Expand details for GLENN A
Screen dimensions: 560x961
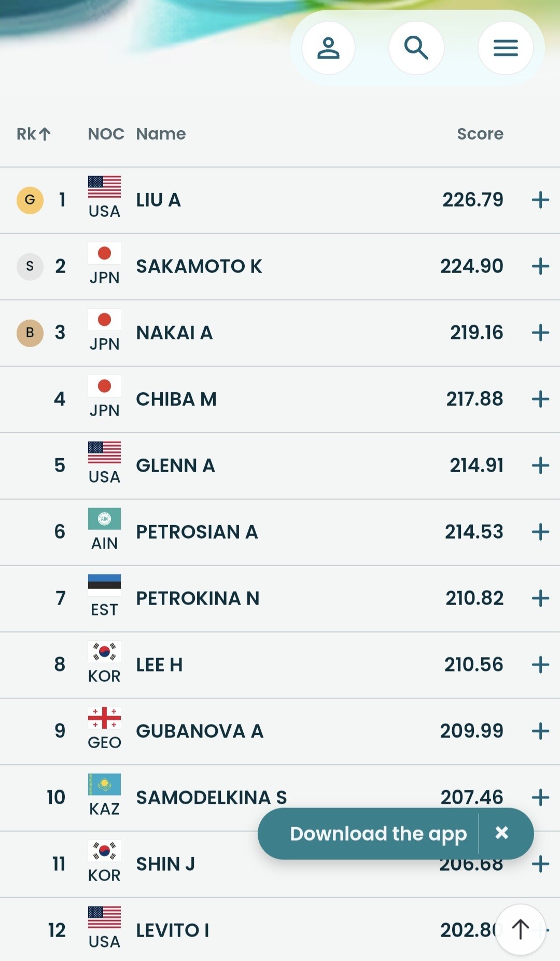[x=540, y=465]
